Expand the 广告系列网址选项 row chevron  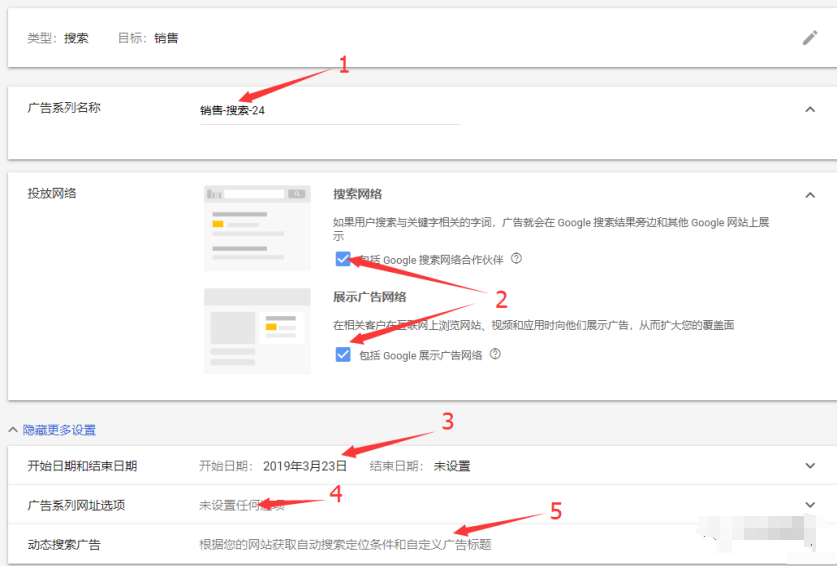[x=810, y=505]
